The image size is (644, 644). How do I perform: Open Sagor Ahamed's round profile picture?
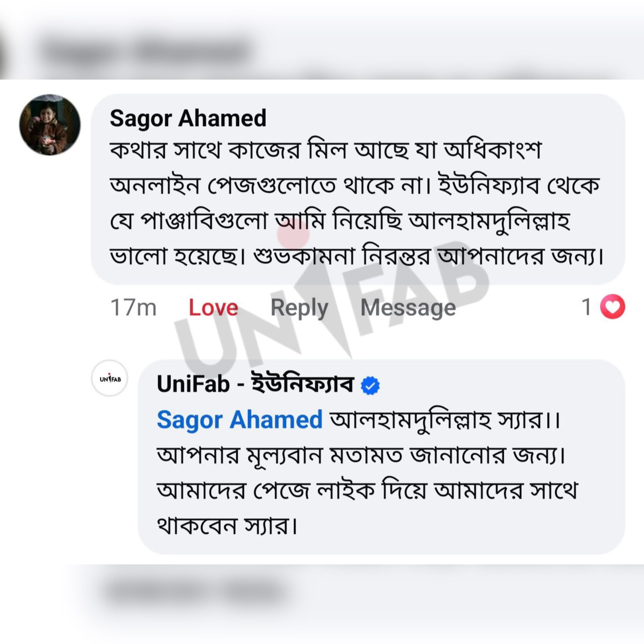pos(50,125)
